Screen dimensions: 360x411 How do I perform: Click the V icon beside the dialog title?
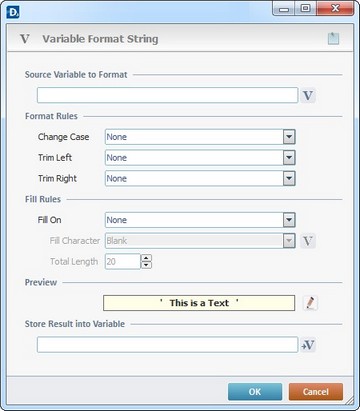coord(25,39)
